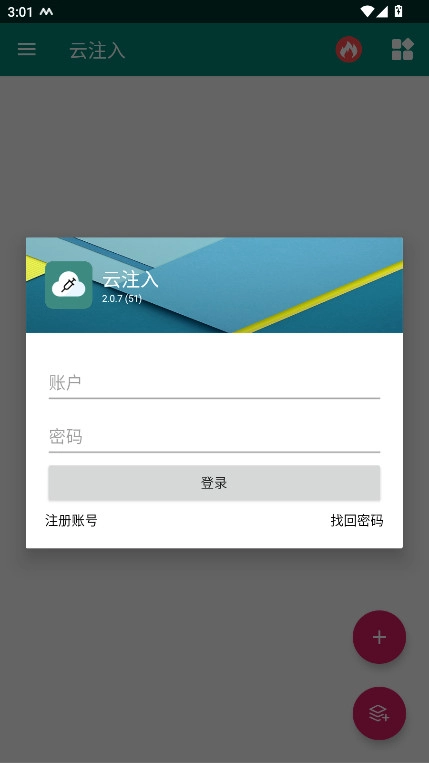The width and height of the screenshot is (429, 763).
Task: Tap the version 2.0.7 (51) text
Action: click(122, 299)
